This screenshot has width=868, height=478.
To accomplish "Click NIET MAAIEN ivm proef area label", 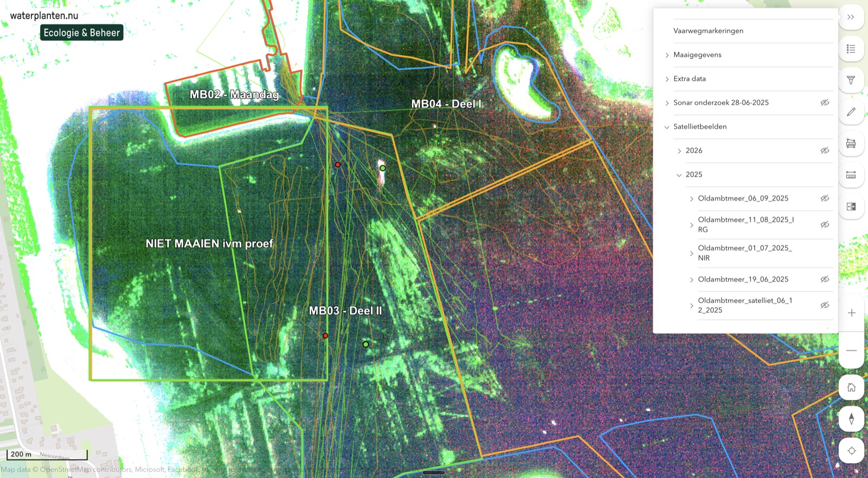I will click(x=209, y=244).
